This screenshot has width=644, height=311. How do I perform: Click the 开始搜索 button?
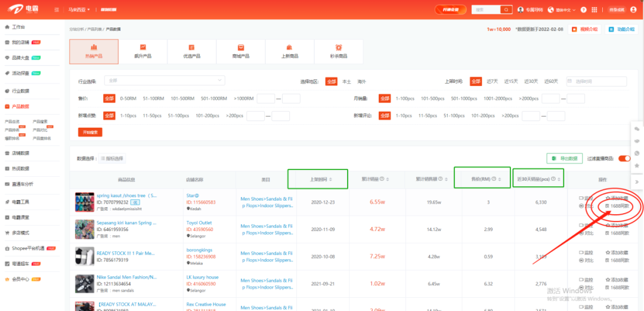[89, 132]
